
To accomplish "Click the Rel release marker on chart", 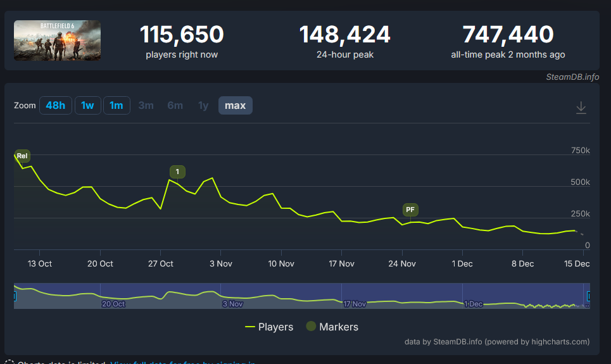I will (x=22, y=156).
